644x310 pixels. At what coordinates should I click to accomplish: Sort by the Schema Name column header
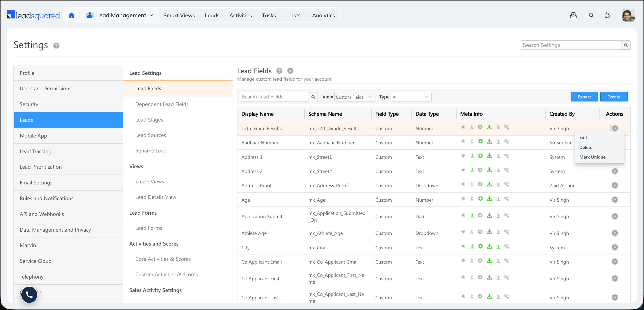pyautogui.click(x=325, y=114)
